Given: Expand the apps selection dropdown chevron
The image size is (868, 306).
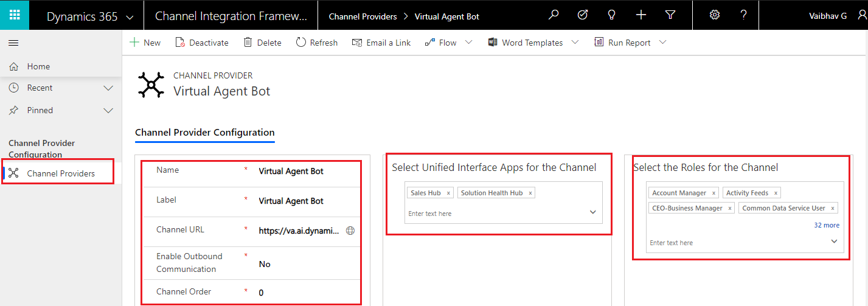Looking at the screenshot, I should pyautogui.click(x=593, y=212).
